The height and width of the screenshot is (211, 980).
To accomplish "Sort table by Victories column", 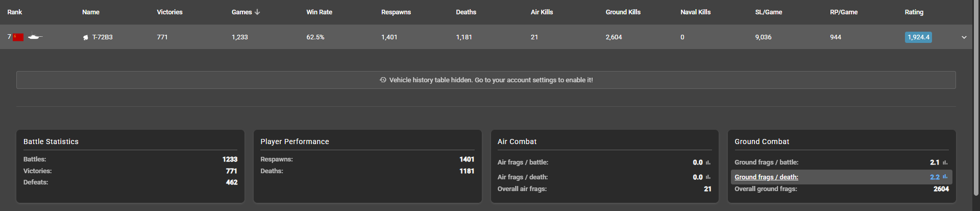I will [169, 12].
